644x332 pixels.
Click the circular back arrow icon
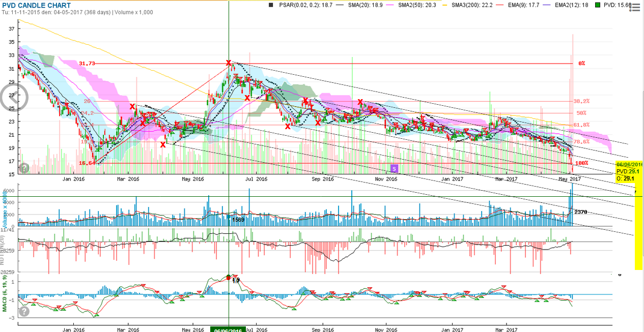pos(14,98)
